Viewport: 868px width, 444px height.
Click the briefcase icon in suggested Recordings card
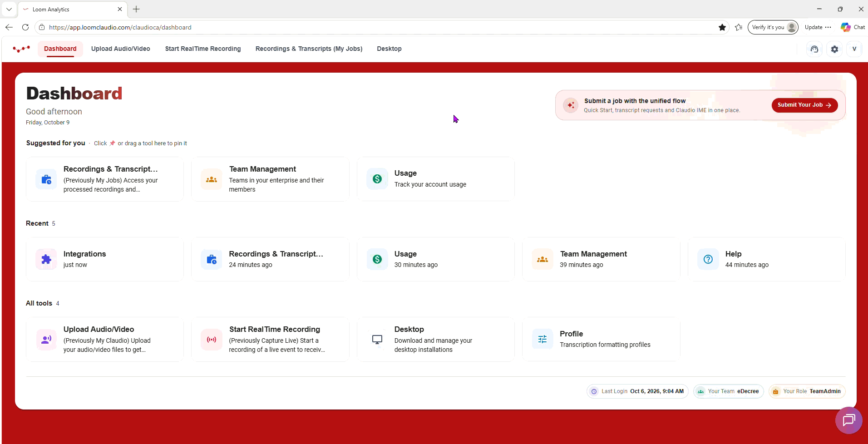tap(46, 179)
